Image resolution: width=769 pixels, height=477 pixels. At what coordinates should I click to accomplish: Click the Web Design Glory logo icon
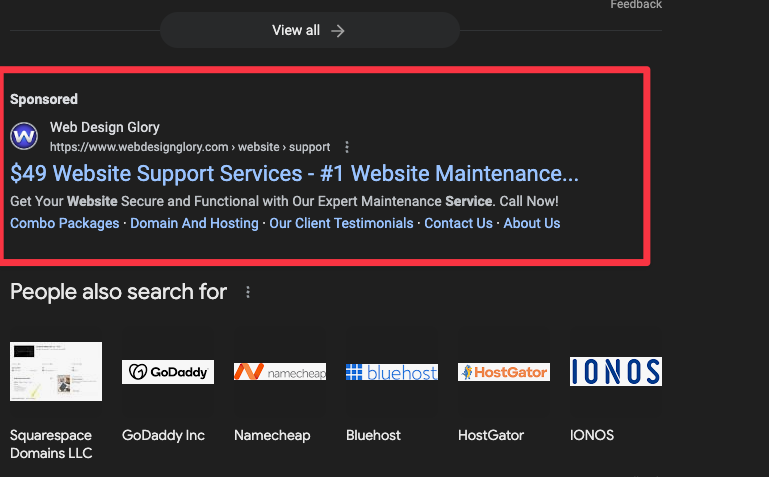[24, 136]
